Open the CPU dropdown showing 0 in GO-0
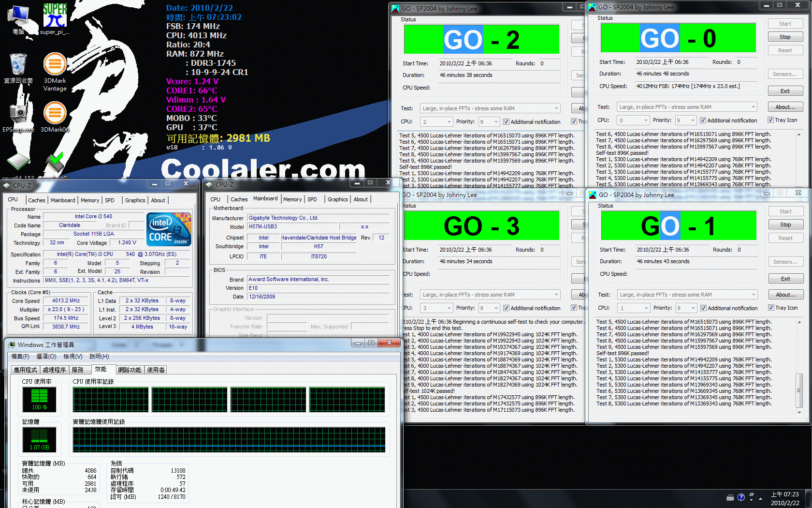The width and height of the screenshot is (812, 508). (633, 120)
